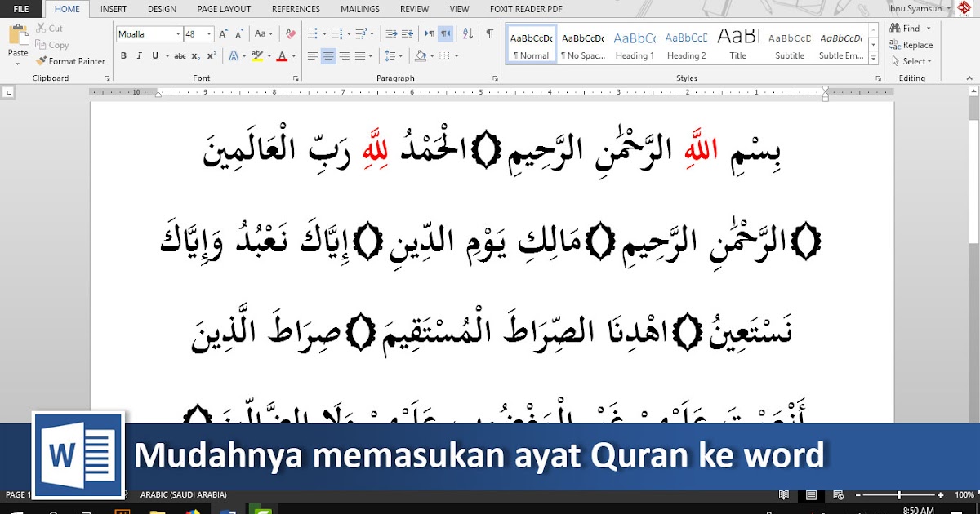
Task: Open the Find dropdown arrow
Action: [x=928, y=29]
